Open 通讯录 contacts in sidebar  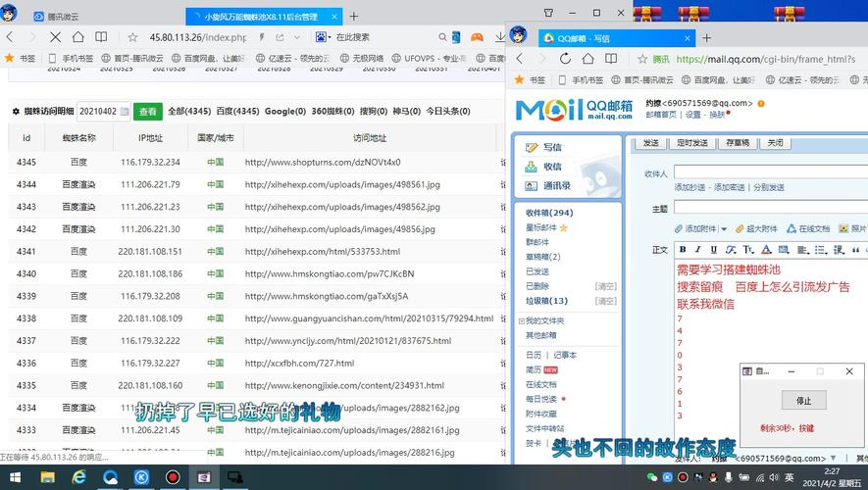pos(548,186)
